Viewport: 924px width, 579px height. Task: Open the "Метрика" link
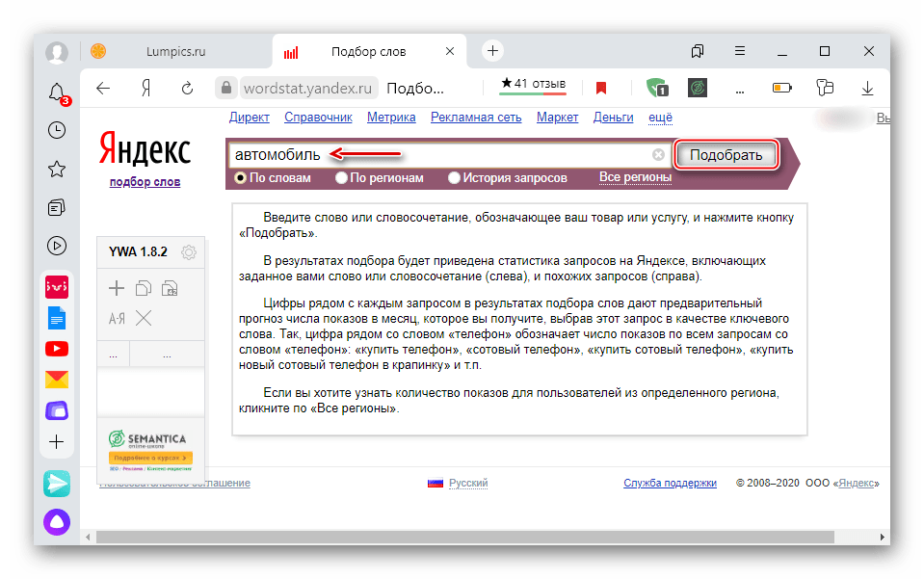coord(391,118)
